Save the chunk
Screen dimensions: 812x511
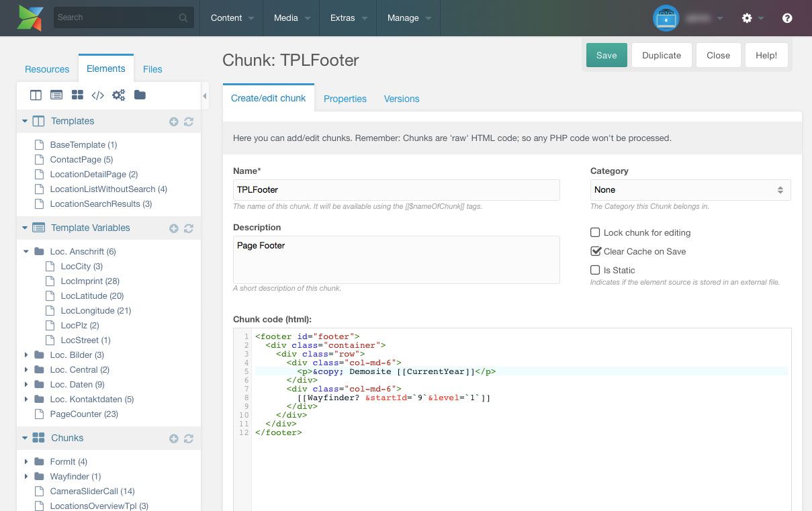click(606, 55)
